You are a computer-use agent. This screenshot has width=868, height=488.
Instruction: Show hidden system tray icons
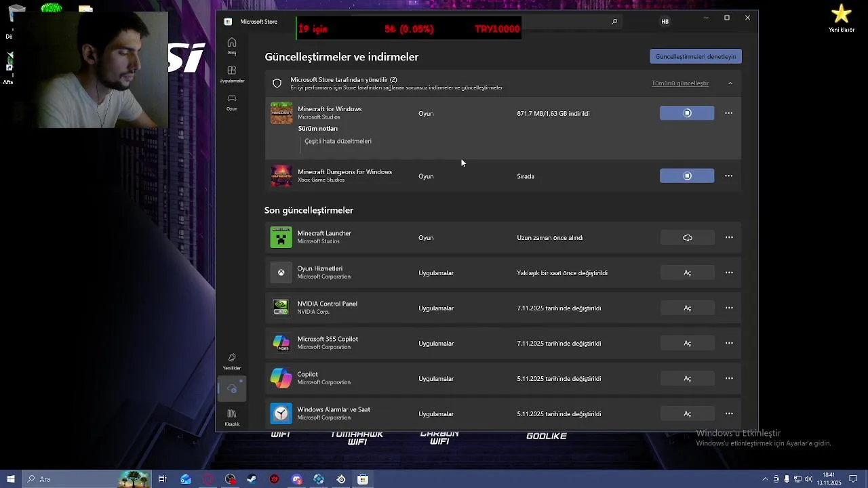click(766, 479)
